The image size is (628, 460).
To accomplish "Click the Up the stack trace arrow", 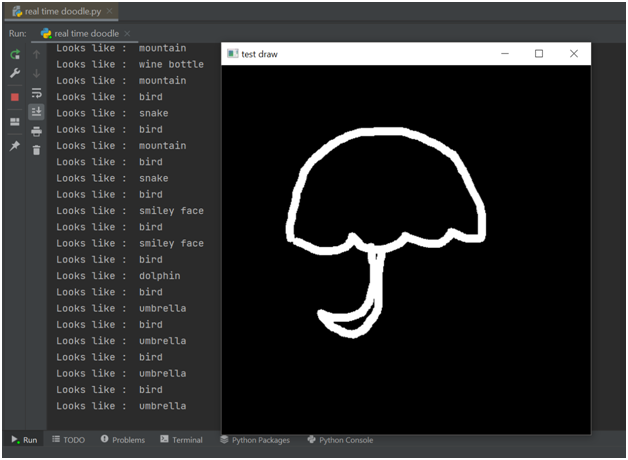I will [x=36, y=54].
